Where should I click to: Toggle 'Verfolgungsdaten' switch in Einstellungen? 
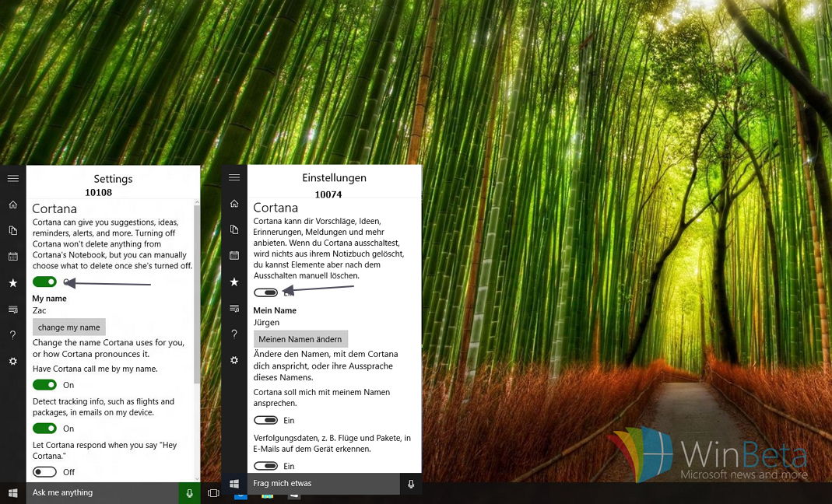(266, 466)
